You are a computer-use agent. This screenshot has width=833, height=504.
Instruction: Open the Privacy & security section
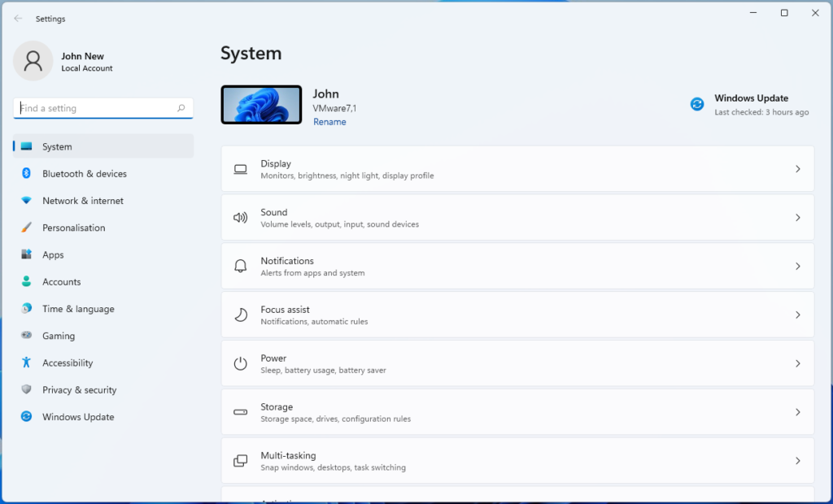[x=79, y=389]
